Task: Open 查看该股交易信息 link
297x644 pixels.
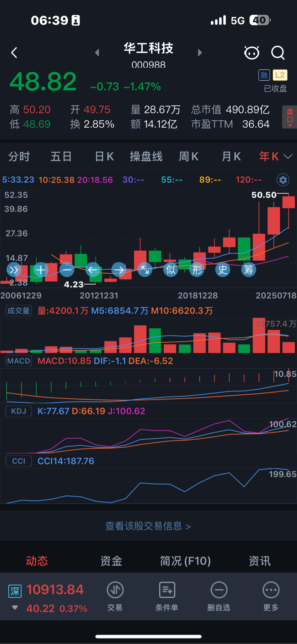Action: (148, 526)
